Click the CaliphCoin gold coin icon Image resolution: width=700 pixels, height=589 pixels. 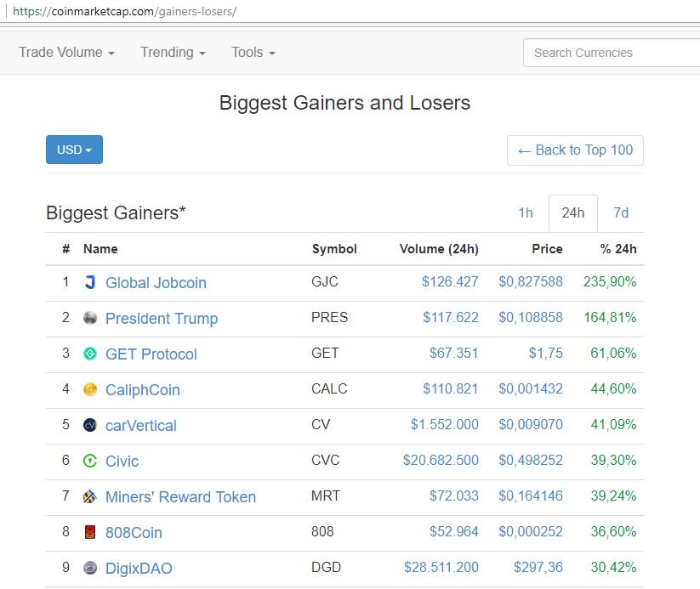click(90, 389)
